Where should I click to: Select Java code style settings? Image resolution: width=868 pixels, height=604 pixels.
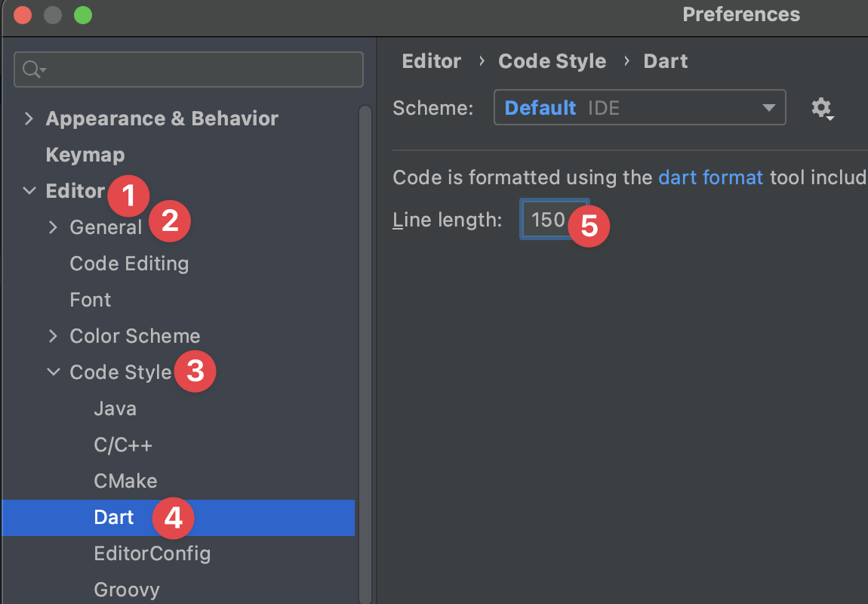[115, 408]
